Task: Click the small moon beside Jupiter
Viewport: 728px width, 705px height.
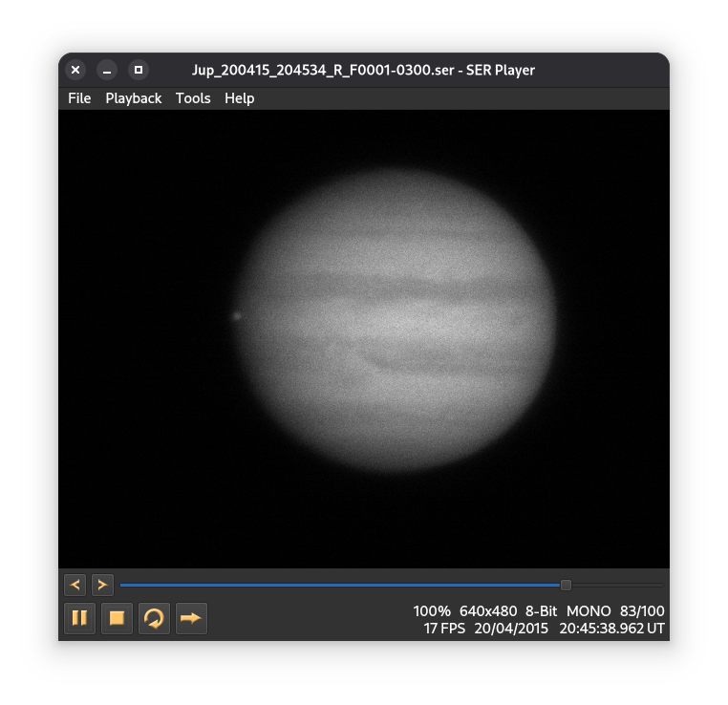Action: point(237,316)
